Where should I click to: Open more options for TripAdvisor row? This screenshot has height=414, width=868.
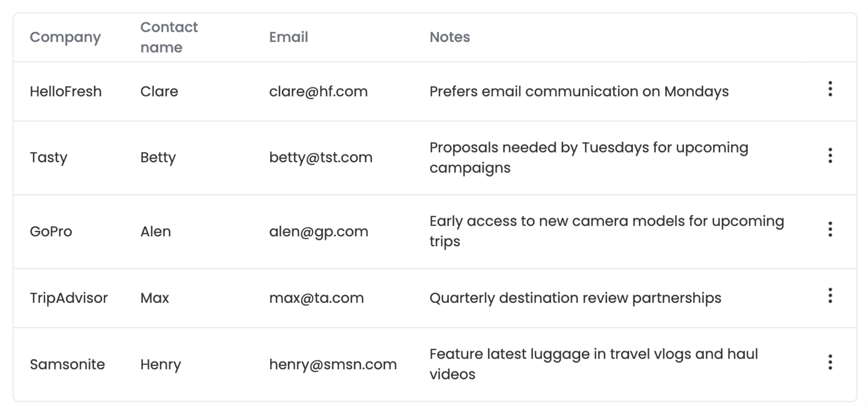830,296
